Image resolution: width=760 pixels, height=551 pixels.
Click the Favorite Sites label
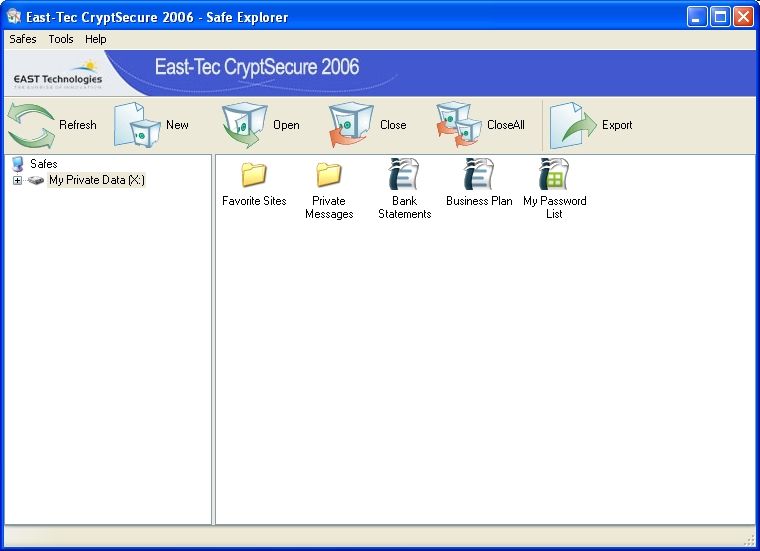pyautogui.click(x=254, y=201)
